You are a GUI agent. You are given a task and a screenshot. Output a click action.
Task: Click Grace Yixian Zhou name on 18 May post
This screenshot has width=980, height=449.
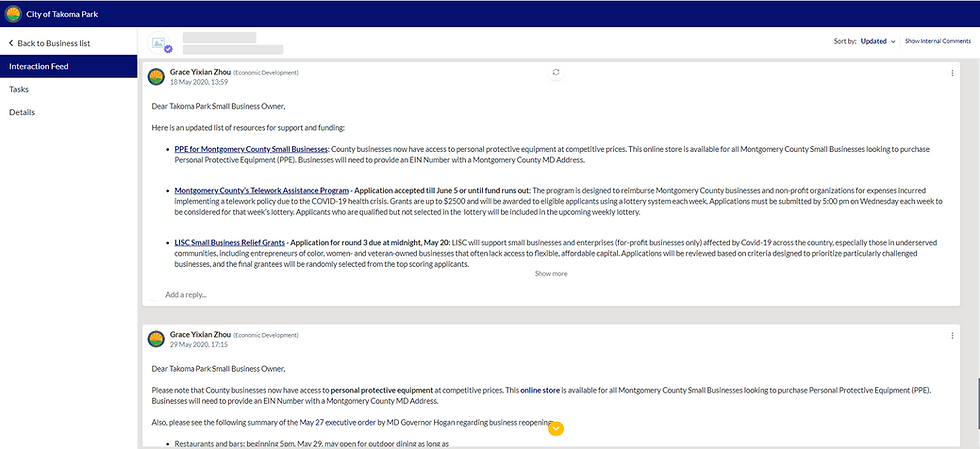(200, 72)
